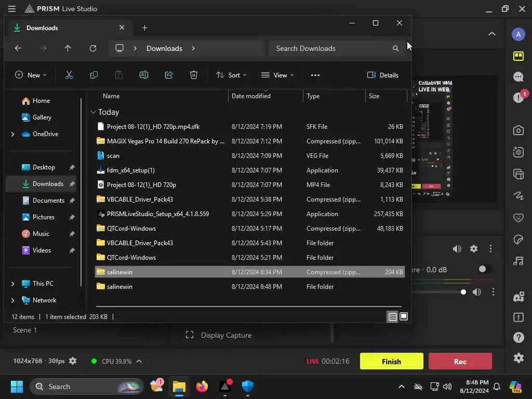The width and height of the screenshot is (532, 399).
Task: Open PRISM chat bubble panel
Action: click(518, 77)
